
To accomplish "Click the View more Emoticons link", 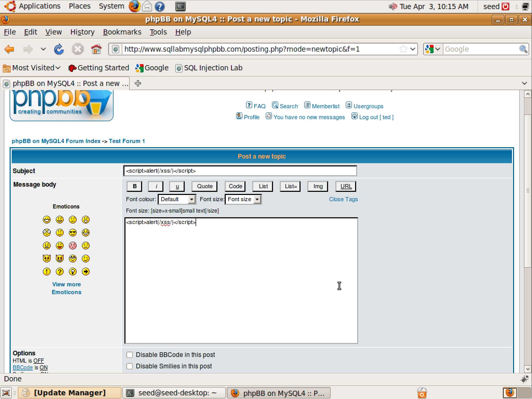I will click(x=66, y=288).
